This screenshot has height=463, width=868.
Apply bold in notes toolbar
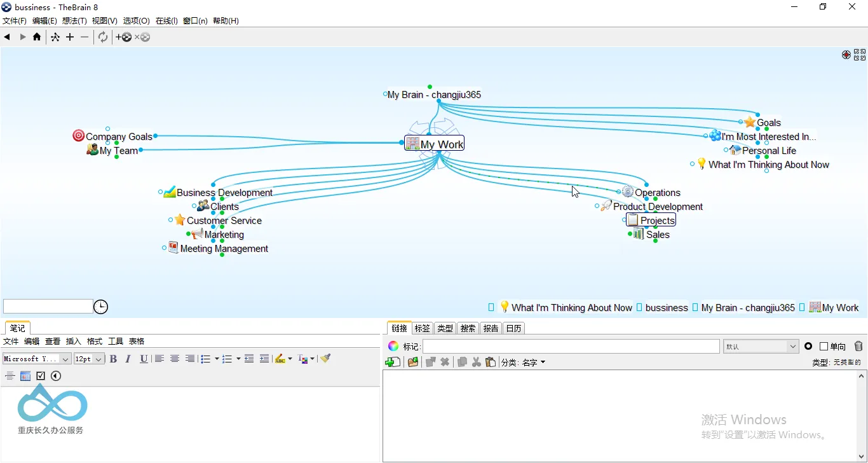tap(113, 359)
